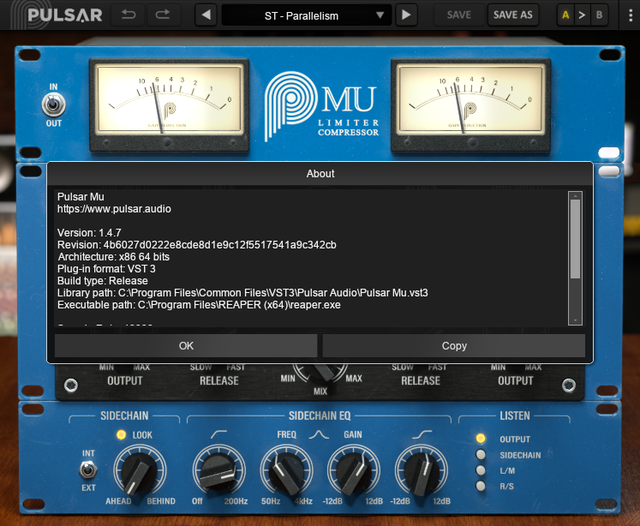This screenshot has width=640, height=526.
Task: Select SIDECHAIN listen mode LED
Action: tap(481, 455)
